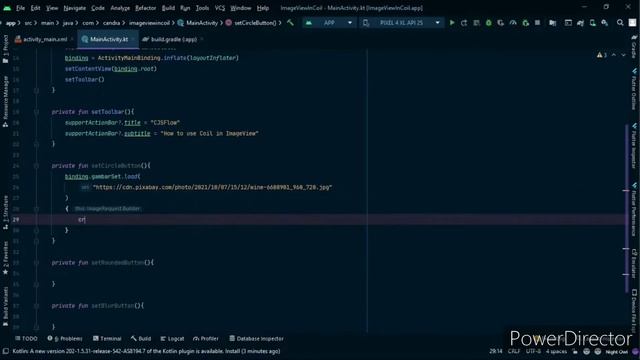Toggle the Resource Manager side panel
Screen dimensions: 640x360
(5, 101)
